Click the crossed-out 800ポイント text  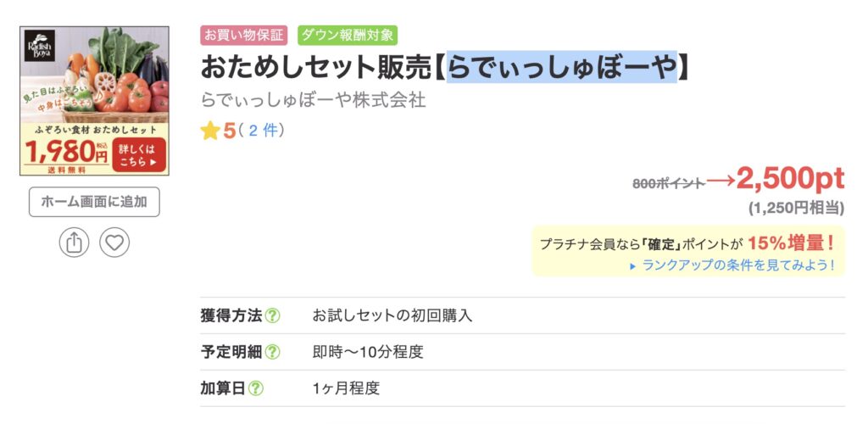pos(669,181)
